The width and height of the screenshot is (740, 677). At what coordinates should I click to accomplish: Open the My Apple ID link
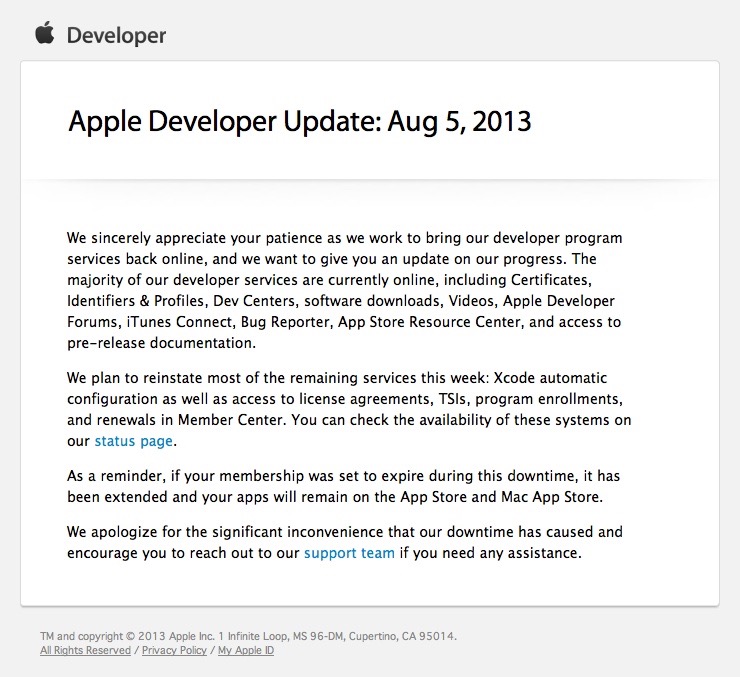246,650
